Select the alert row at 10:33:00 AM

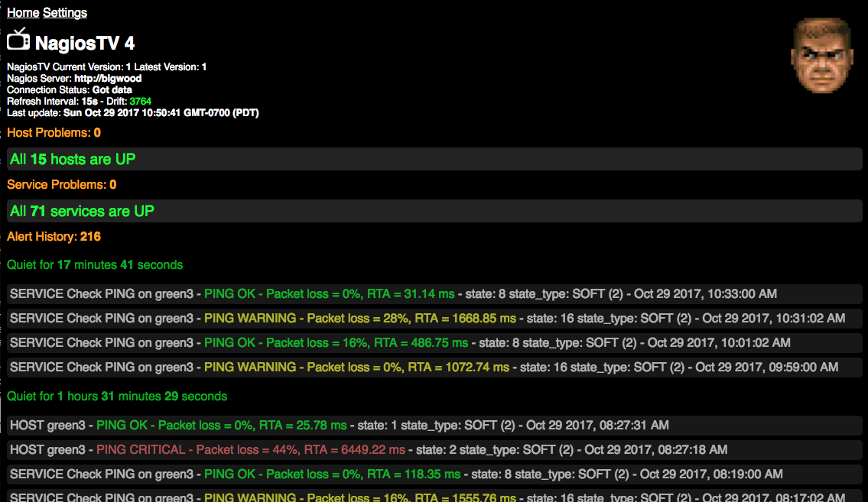click(x=434, y=294)
